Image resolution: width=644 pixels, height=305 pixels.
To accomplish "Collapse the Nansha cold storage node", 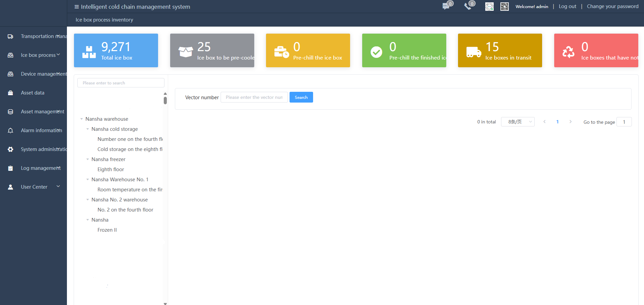I will (x=88, y=129).
